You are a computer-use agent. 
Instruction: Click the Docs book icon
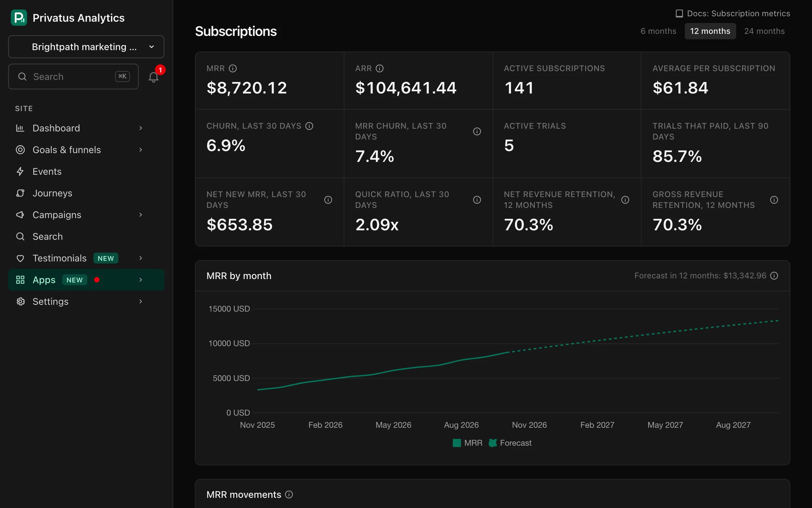[x=679, y=14]
